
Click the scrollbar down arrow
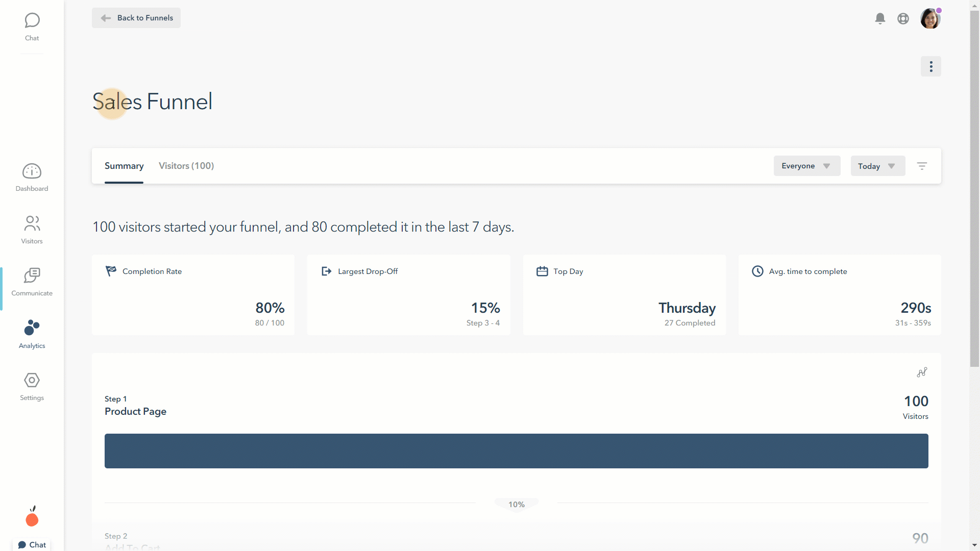975,545
